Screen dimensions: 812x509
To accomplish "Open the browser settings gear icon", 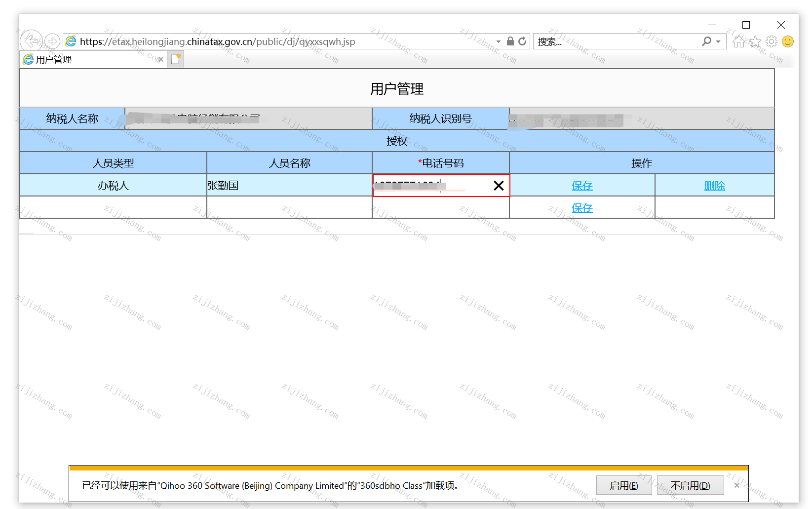I will (772, 41).
